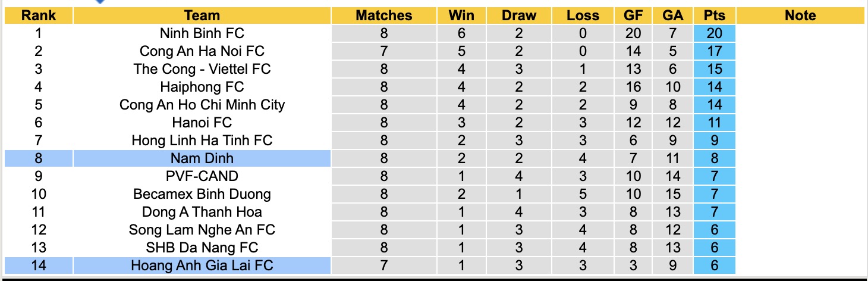Open Hoang Anh Gia Lai FC
Screen dimensions: 868x281
(202, 265)
